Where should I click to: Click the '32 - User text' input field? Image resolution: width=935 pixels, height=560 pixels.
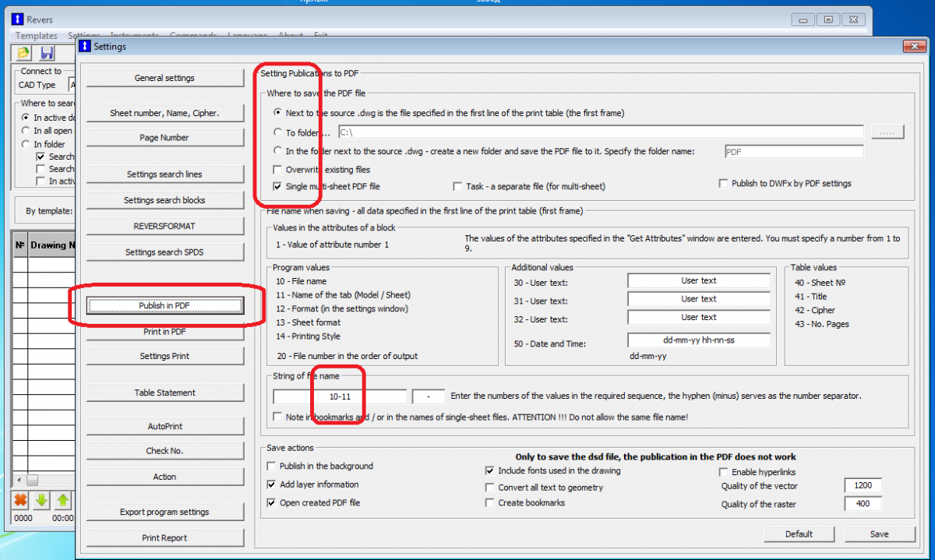[x=698, y=318]
